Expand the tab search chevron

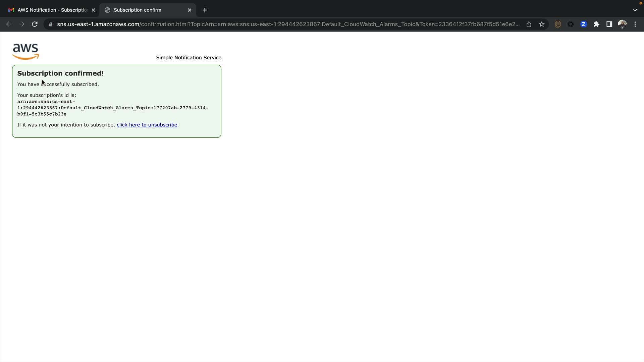(x=635, y=10)
